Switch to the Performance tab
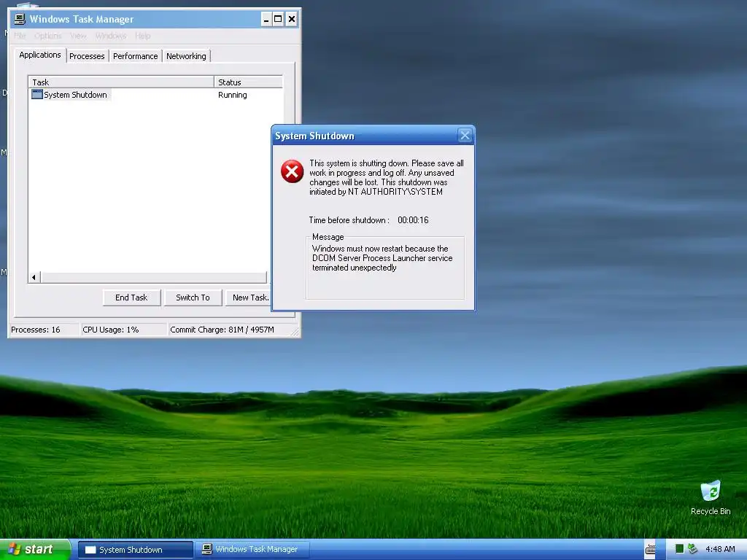Viewport: 747px width, 560px height. pyautogui.click(x=135, y=56)
